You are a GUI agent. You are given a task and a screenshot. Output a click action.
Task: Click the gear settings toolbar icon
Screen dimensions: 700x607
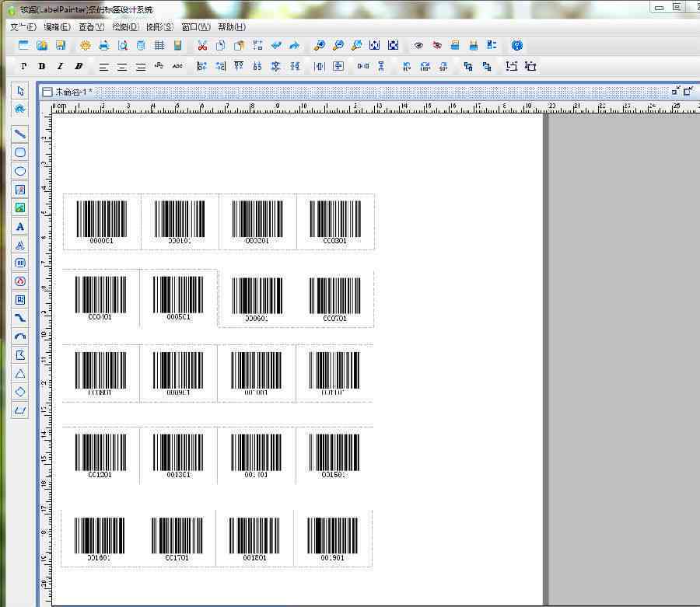86,45
